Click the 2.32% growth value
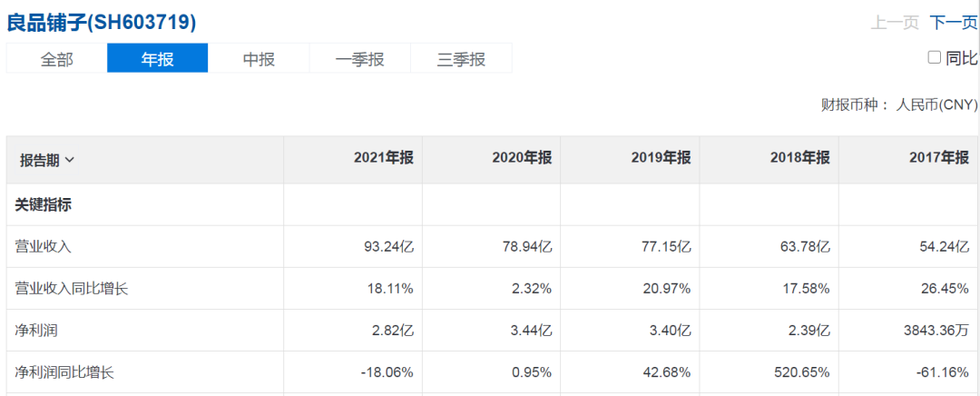 click(532, 289)
